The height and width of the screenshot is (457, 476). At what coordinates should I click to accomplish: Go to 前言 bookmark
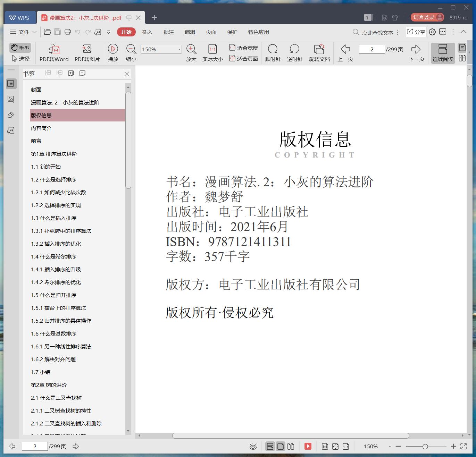tap(36, 141)
